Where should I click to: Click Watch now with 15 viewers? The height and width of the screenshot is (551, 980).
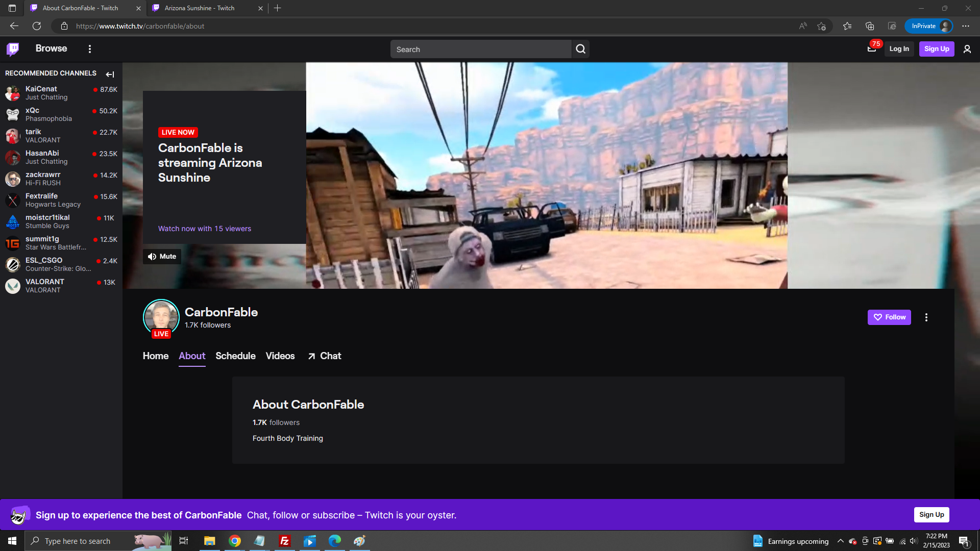[x=205, y=229]
